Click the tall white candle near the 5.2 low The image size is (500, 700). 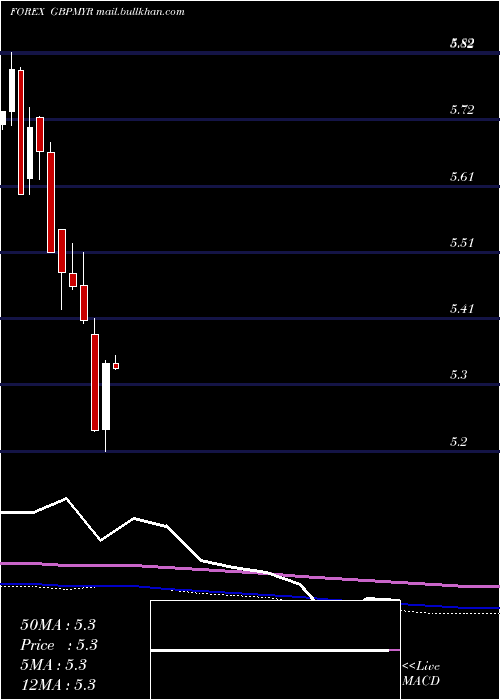point(106,396)
